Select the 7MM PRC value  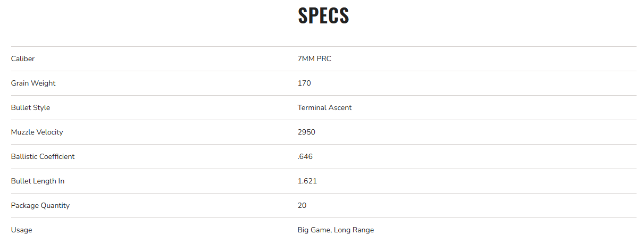(314, 58)
